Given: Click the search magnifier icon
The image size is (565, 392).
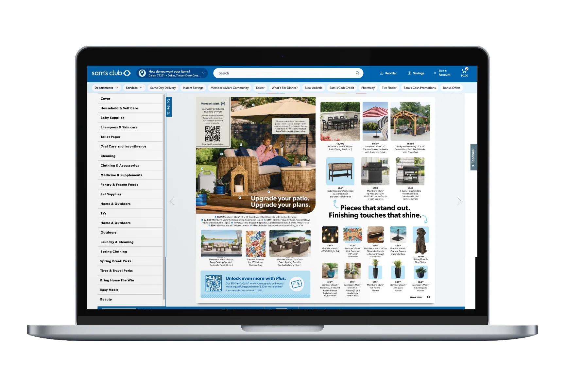Looking at the screenshot, I should [357, 73].
